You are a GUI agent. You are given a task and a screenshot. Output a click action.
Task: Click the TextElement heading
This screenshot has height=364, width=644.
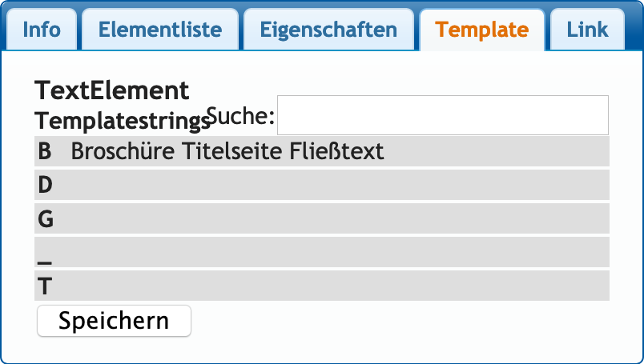click(x=112, y=90)
